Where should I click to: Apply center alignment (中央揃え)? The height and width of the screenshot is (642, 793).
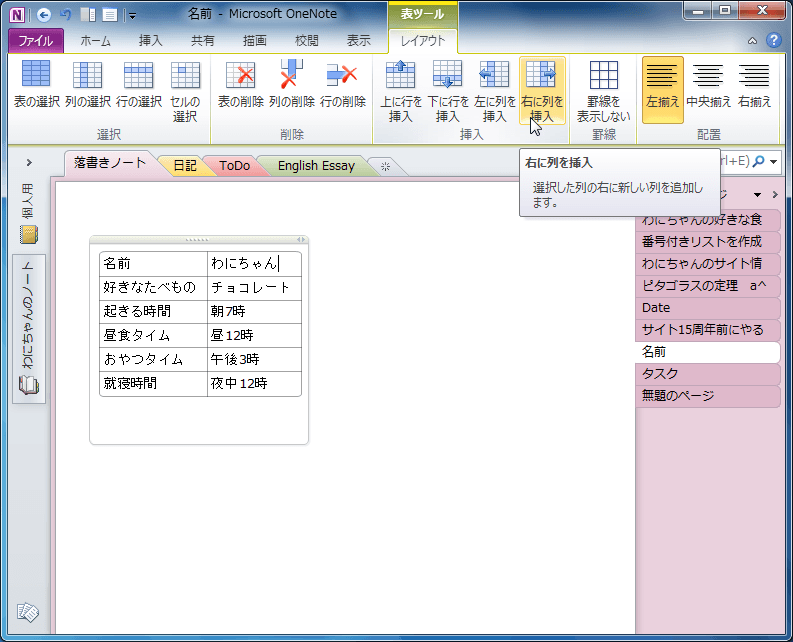(x=708, y=84)
